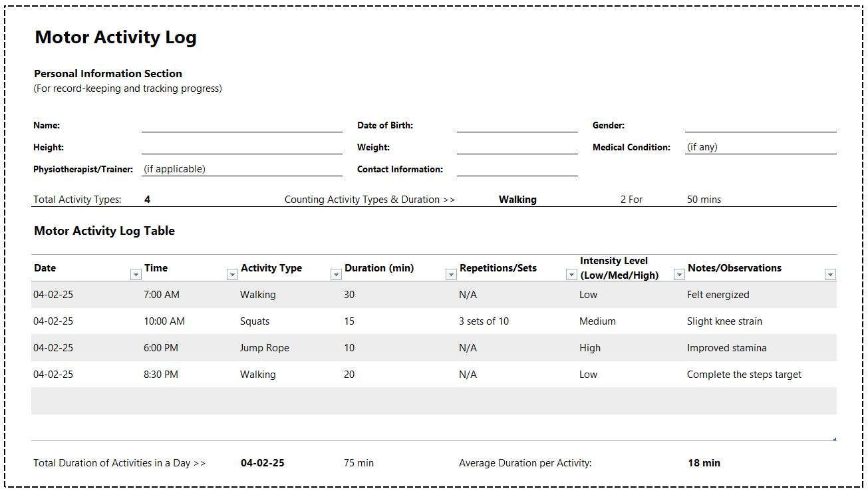Click the Name input field
The width and height of the screenshot is (868, 491).
click(x=241, y=125)
